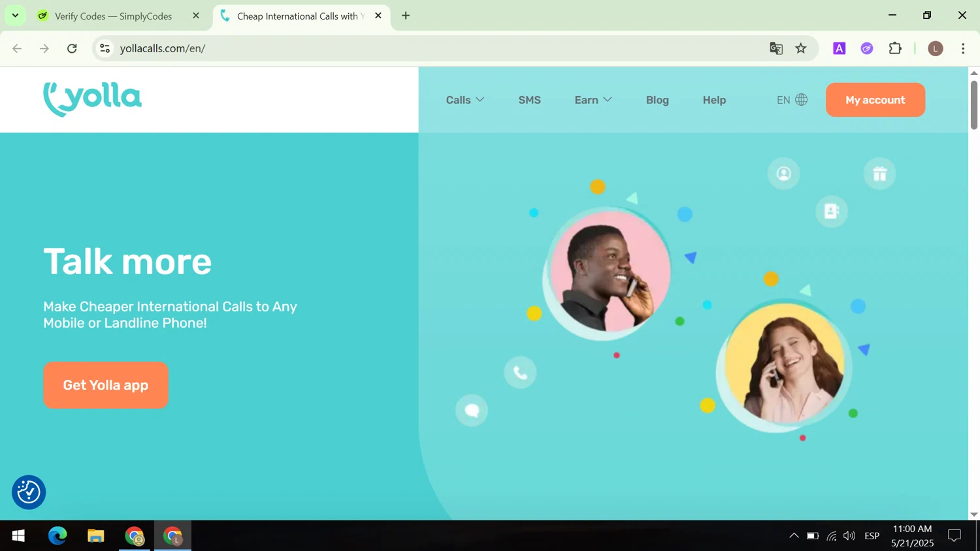
Task: Close the Cheap International Calls tab
Action: point(378,16)
